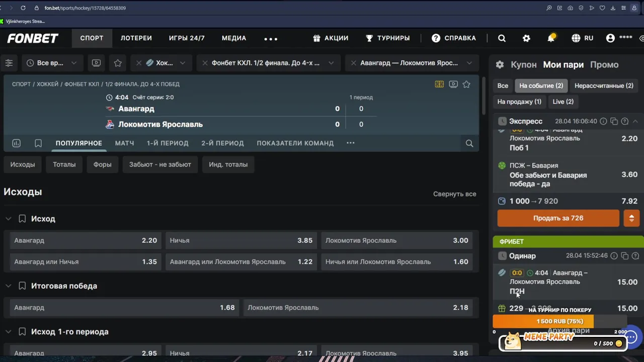Image resolution: width=644 pixels, height=362 pixels.
Task: Open ЛОТЕРЕИ menu item
Action: pos(136,38)
